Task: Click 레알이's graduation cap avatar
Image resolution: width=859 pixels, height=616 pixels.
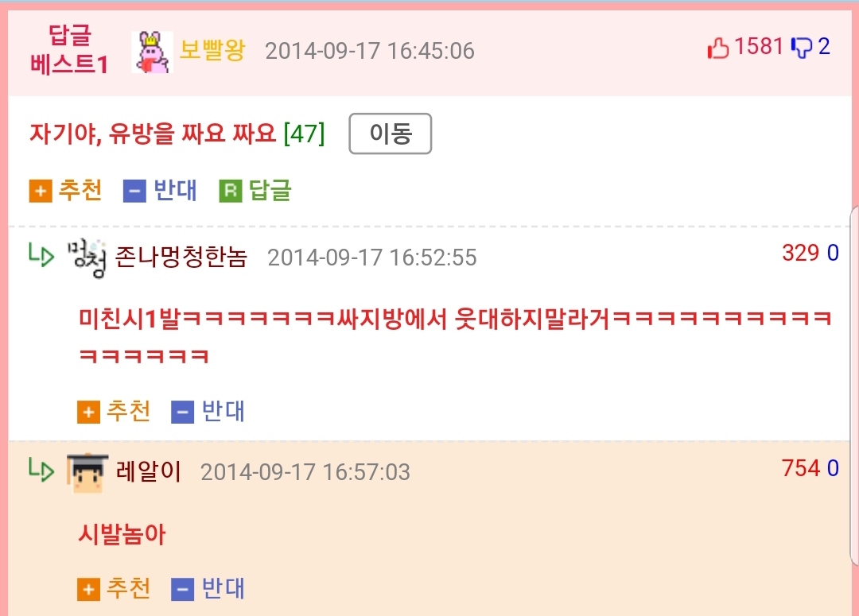Action: point(87,473)
